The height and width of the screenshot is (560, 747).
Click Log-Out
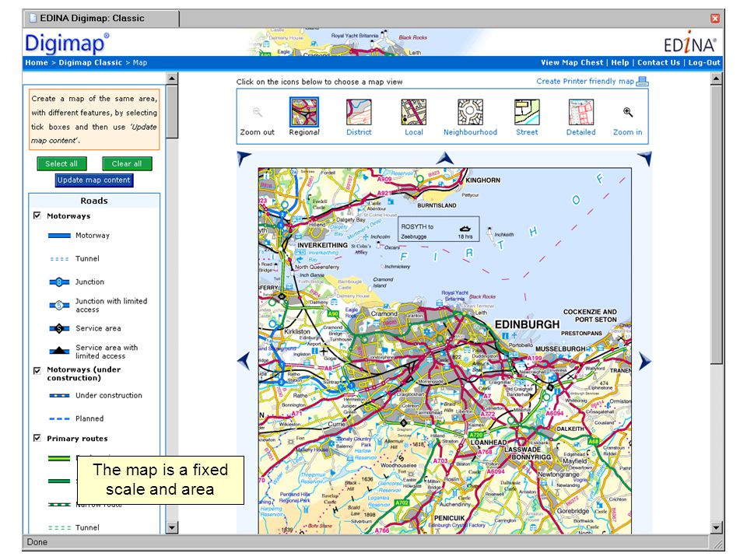coord(704,62)
